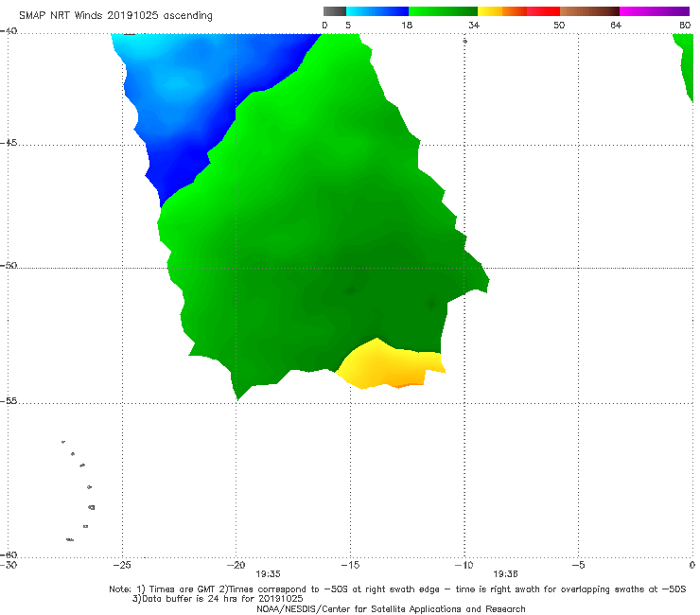Click the note '3)Data buffer is 24 hrs for 20191025'
The height and width of the screenshot is (615, 700).
(x=218, y=599)
